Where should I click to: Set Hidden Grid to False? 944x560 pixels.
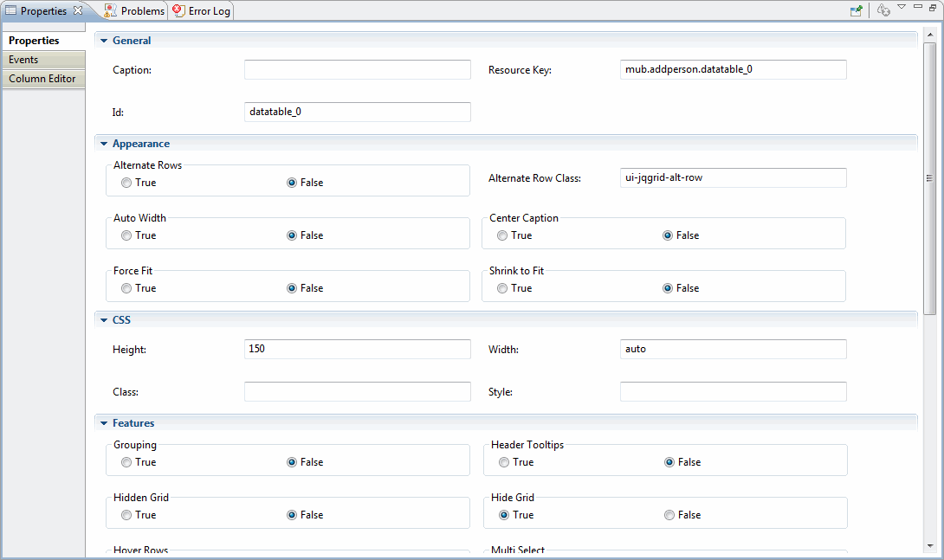[x=292, y=516]
